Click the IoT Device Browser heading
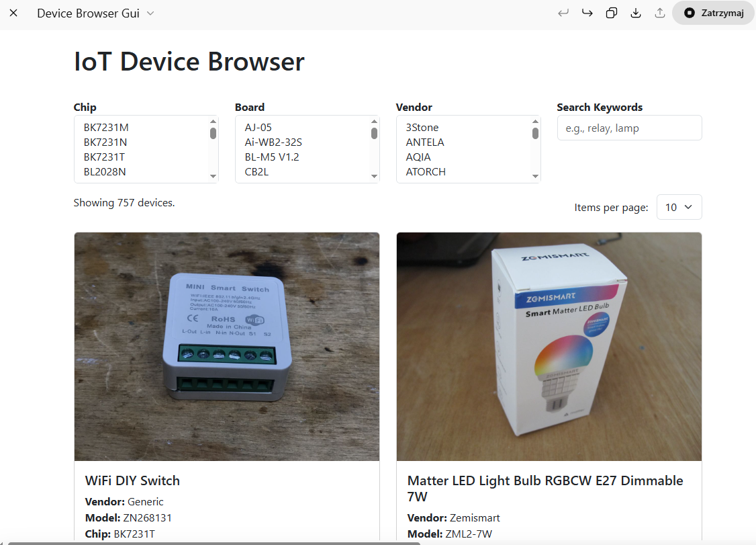 [189, 62]
